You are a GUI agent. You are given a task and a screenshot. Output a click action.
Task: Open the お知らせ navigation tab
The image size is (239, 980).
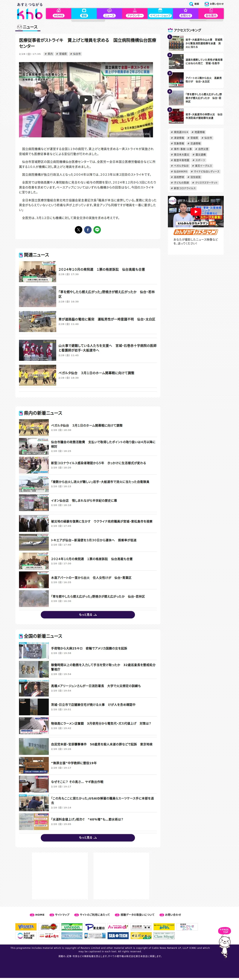(x=186, y=13)
